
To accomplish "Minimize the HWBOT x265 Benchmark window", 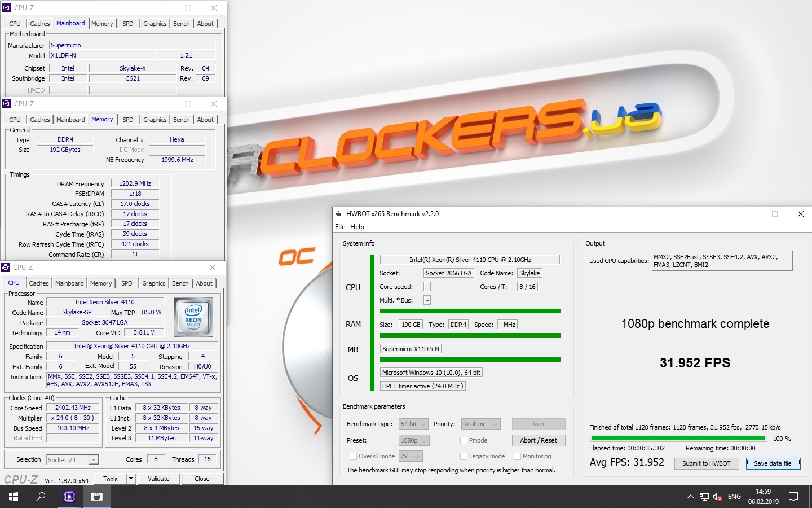I will (749, 214).
